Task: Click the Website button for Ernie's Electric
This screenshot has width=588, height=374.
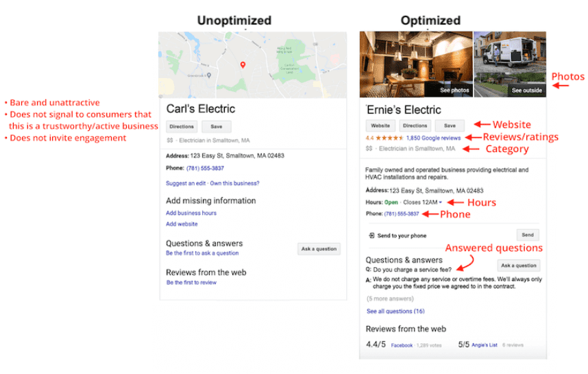Action: pyautogui.click(x=380, y=126)
